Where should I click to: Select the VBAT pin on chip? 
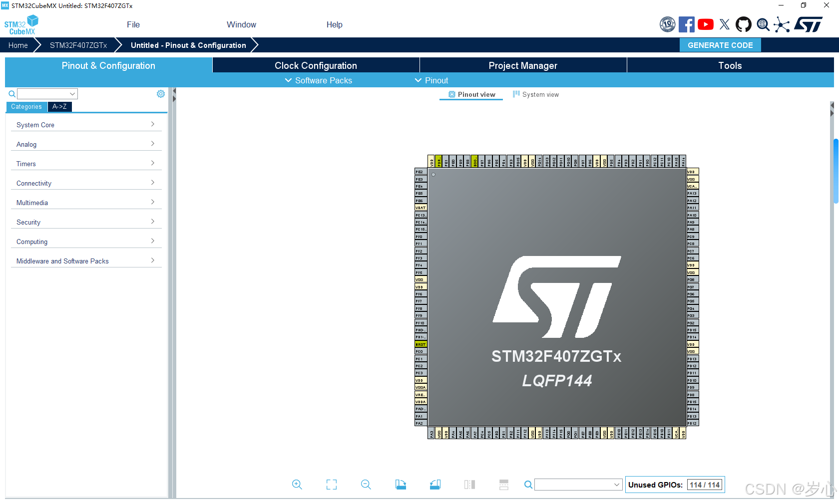420,208
